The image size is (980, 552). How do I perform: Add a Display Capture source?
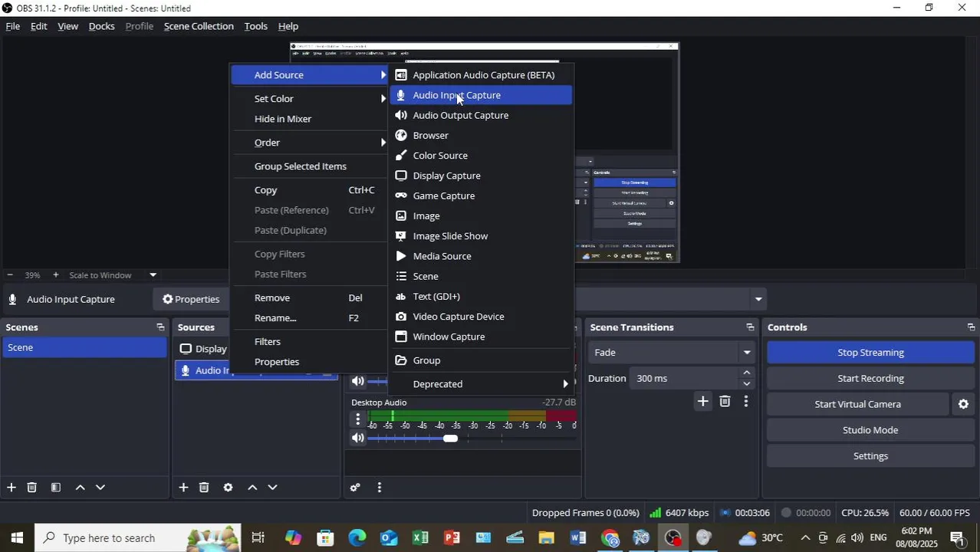pyautogui.click(x=481, y=176)
